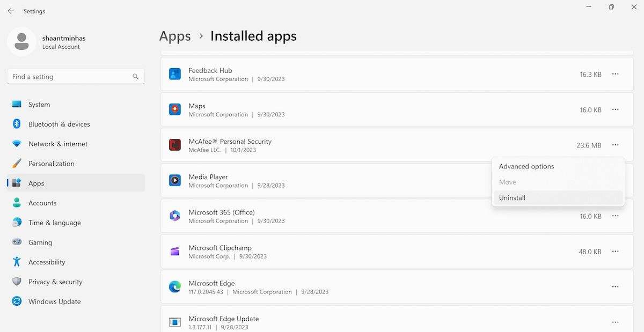The image size is (644, 332).
Task: Click the Windows Update sidebar icon
Action: (x=16, y=301)
